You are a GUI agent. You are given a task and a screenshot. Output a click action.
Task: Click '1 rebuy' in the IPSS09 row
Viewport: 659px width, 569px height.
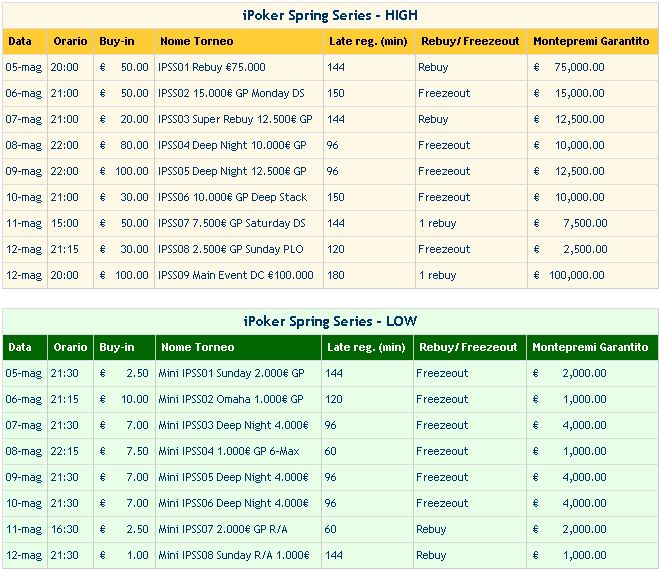pos(437,276)
